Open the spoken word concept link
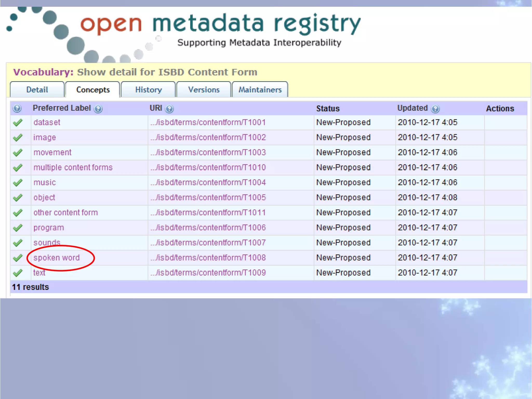 click(x=57, y=258)
